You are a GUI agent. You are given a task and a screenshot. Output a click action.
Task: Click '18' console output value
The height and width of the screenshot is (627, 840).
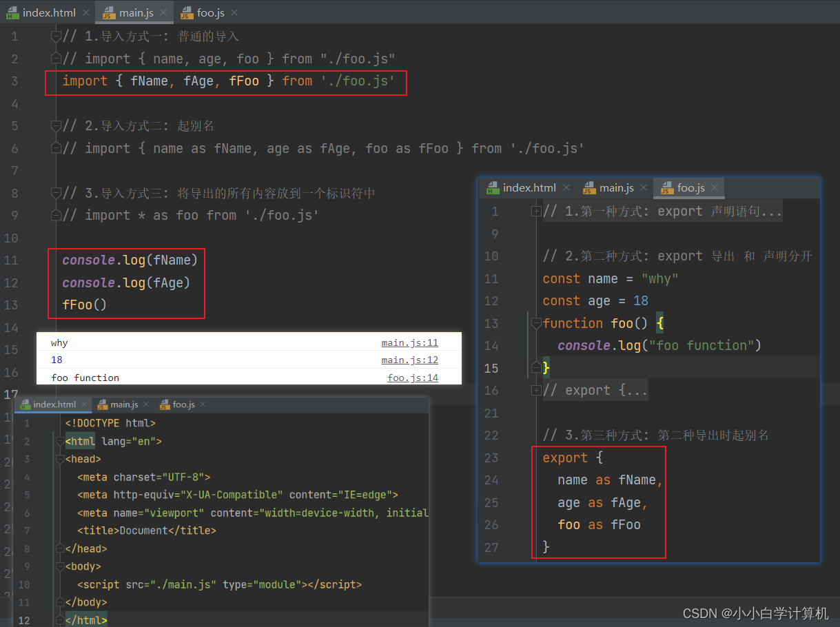[57, 360]
